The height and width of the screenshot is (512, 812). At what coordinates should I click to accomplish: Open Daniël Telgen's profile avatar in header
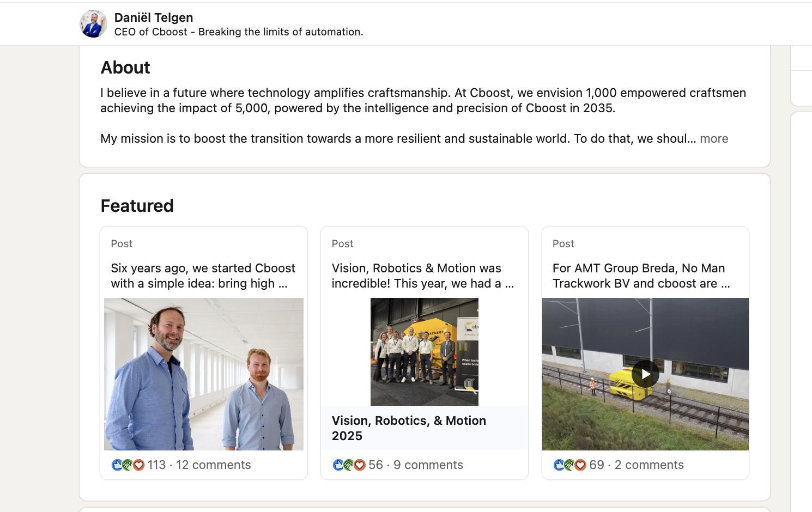pyautogui.click(x=93, y=24)
